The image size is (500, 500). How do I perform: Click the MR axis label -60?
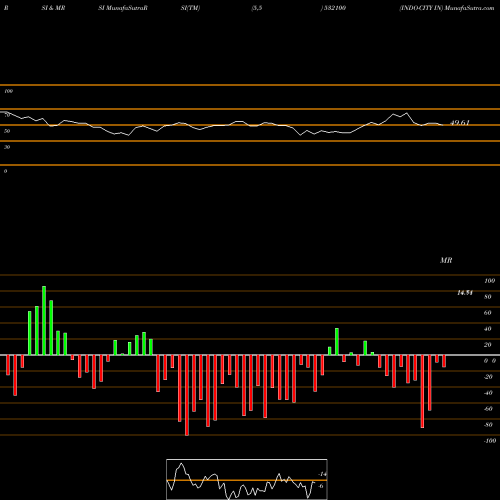(x=488, y=409)
